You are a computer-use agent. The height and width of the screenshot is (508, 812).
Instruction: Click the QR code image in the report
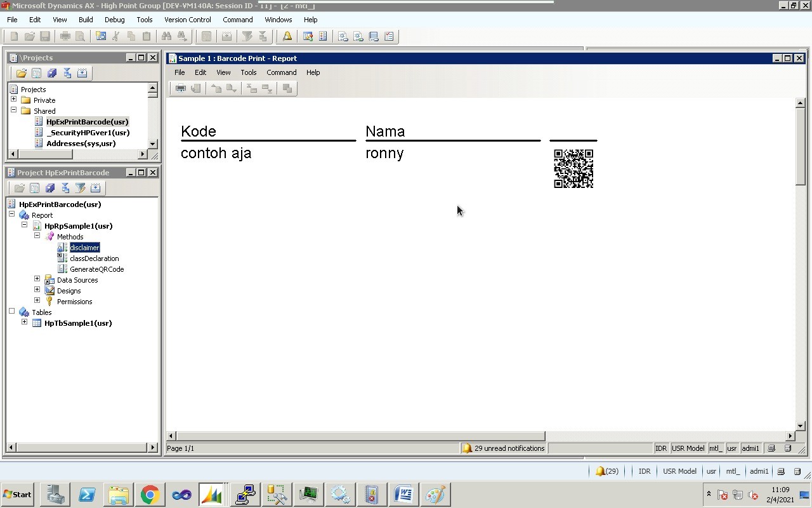[x=573, y=169]
